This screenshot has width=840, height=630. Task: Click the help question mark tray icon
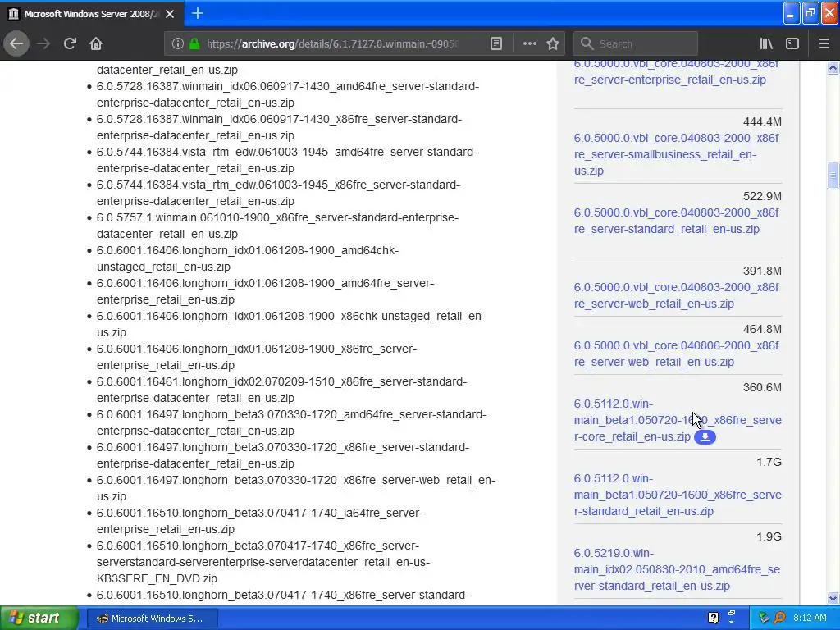tap(713, 619)
